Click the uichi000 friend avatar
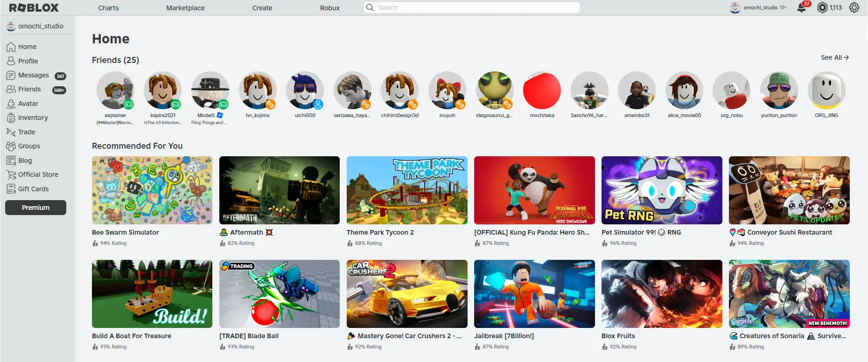Viewport: 868px width, 362px height. click(x=305, y=90)
